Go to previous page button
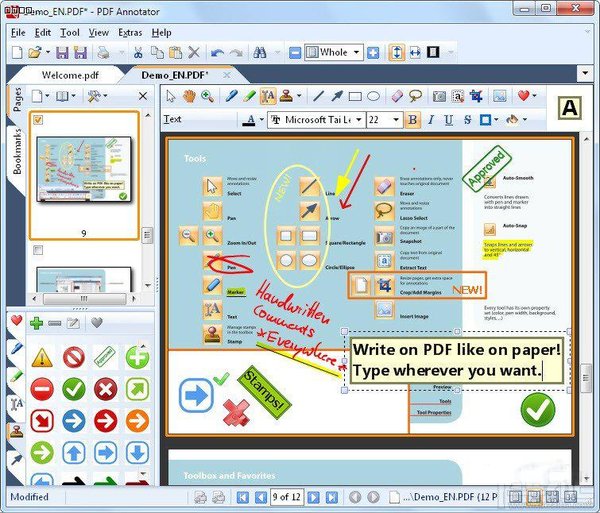Image resolution: width=600 pixels, height=513 pixels. tap(261, 497)
